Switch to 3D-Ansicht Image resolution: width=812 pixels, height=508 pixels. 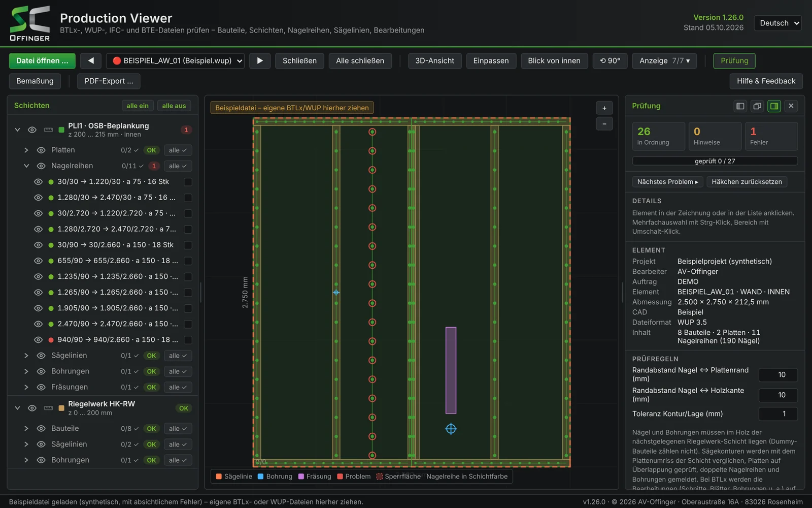[x=434, y=60]
